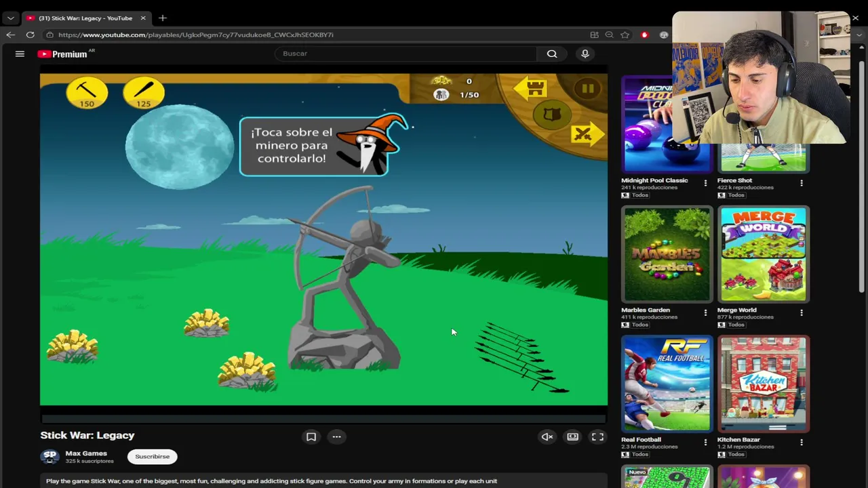Reload the page with refresh button
Viewport: 868px width, 488px height.
pos(31,35)
